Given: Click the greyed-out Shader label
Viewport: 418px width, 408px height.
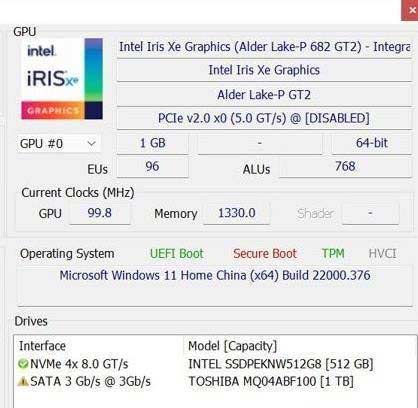Looking at the screenshot, I should (x=315, y=213).
